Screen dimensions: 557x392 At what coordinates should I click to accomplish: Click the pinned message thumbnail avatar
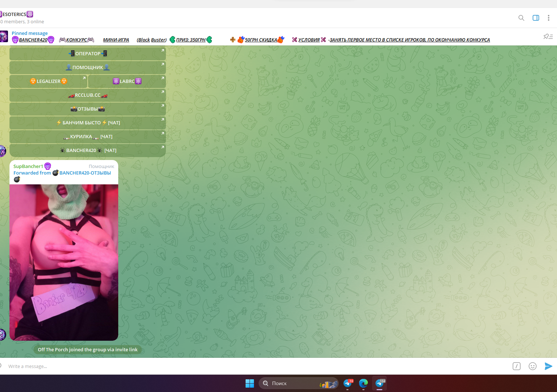(x=4, y=36)
